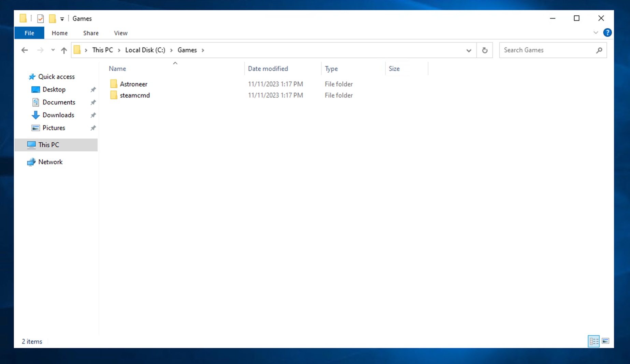630x364 pixels.
Task: Click the Properties quick access toolbar icon
Action: 41,18
